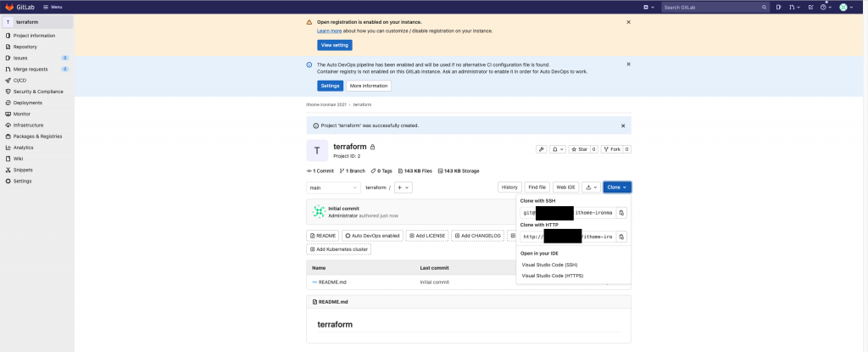
Task: Click the Snippets scissors icon
Action: 8,170
